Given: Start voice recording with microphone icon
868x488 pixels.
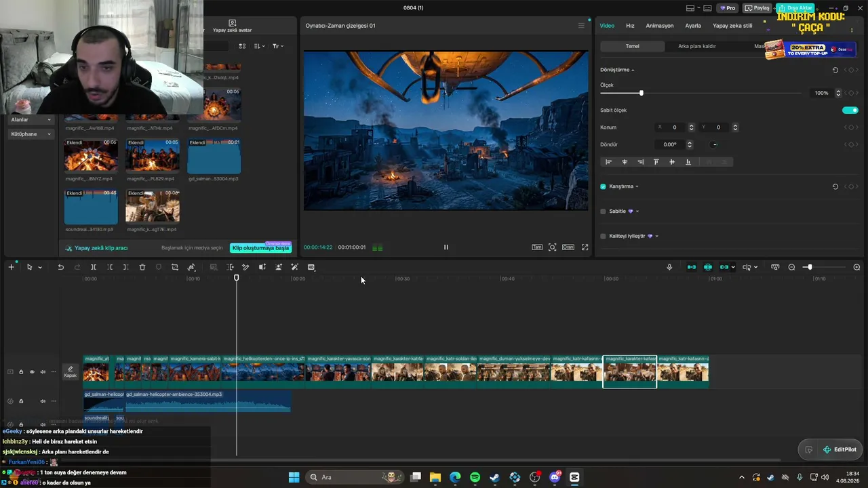Looking at the screenshot, I should 669,267.
